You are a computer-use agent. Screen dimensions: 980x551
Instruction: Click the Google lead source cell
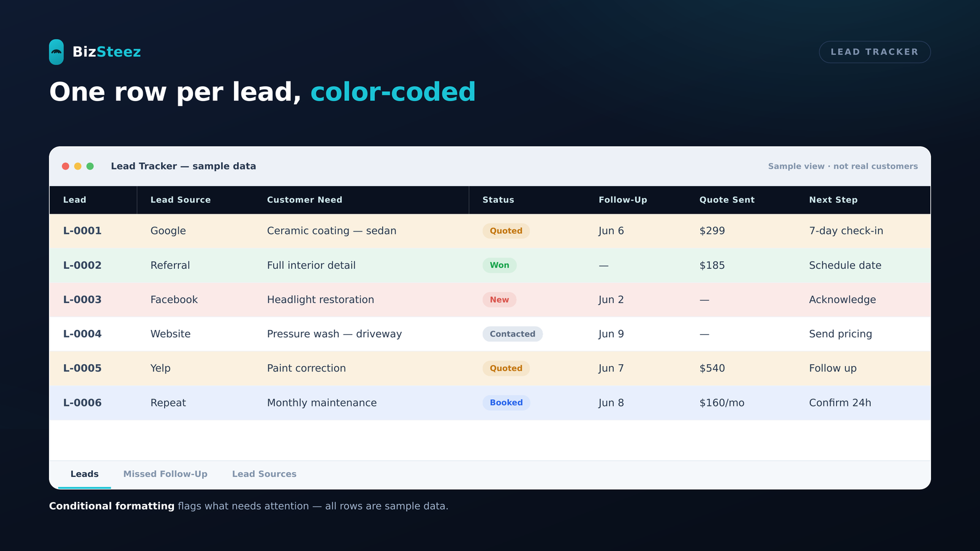tap(168, 231)
